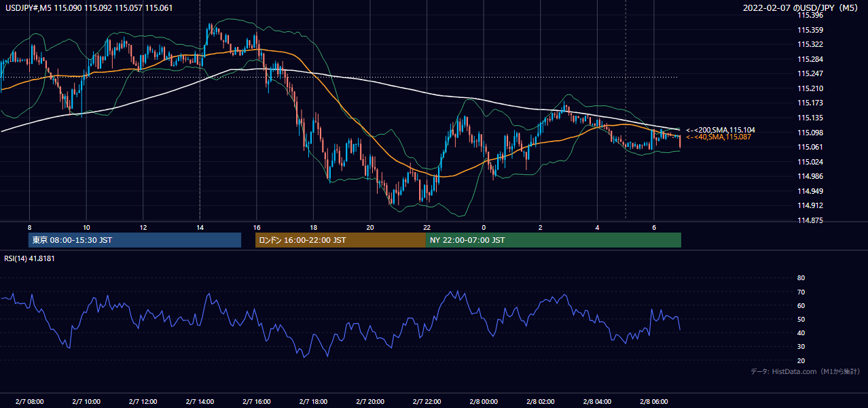Click the 2/7 12:00 time axis label

pyautogui.click(x=143, y=402)
